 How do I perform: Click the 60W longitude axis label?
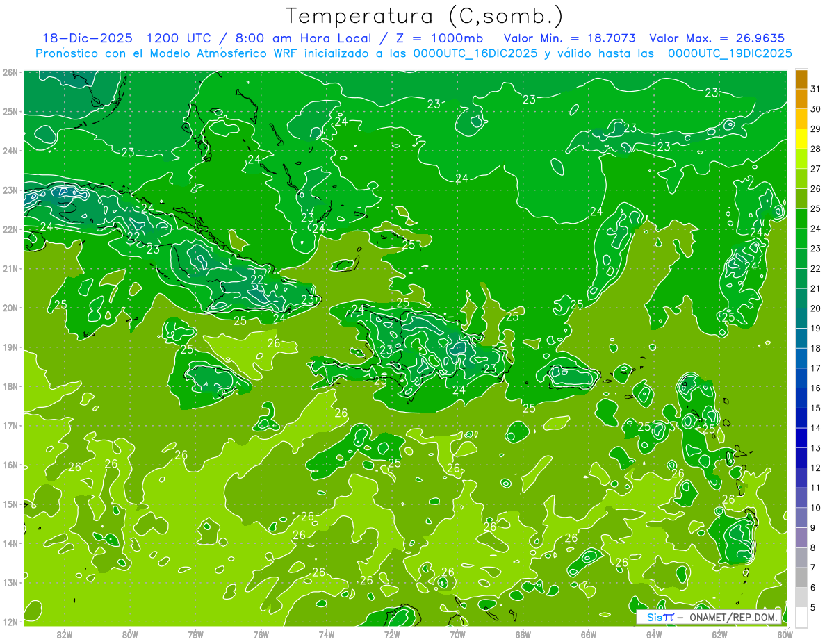[785, 635]
